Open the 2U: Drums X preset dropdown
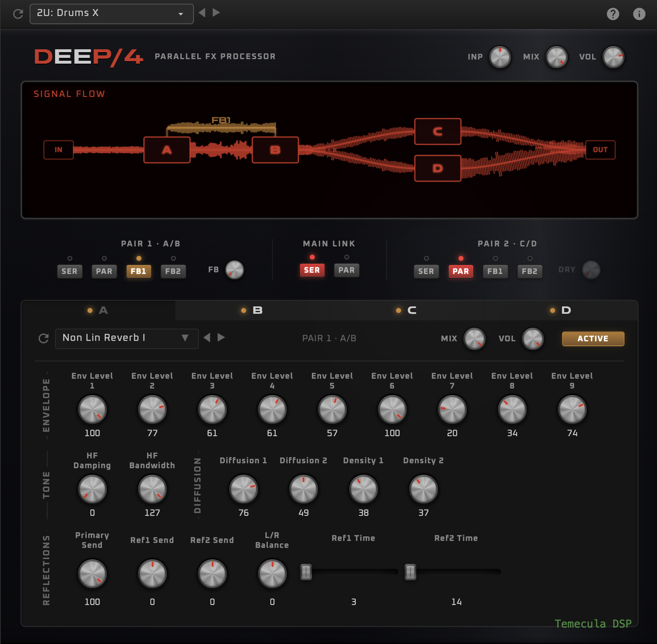 pyautogui.click(x=111, y=14)
